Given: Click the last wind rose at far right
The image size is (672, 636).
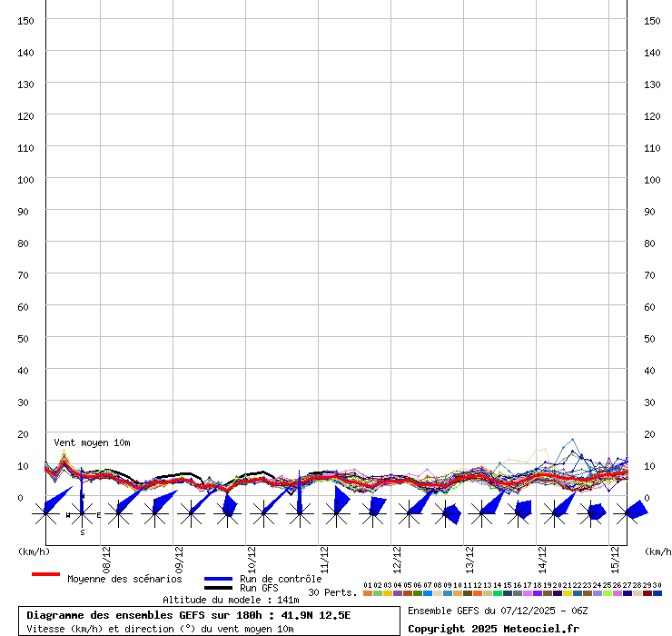Looking at the screenshot, I should [627, 514].
